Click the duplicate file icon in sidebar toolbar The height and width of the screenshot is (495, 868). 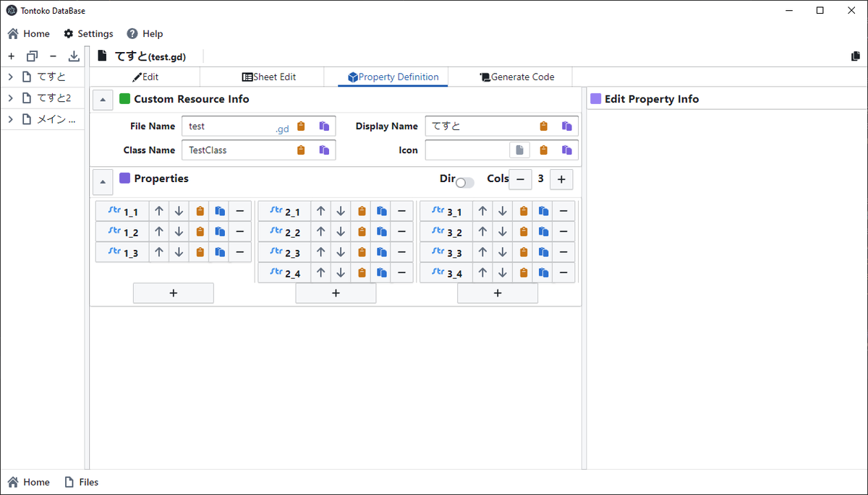(32, 56)
